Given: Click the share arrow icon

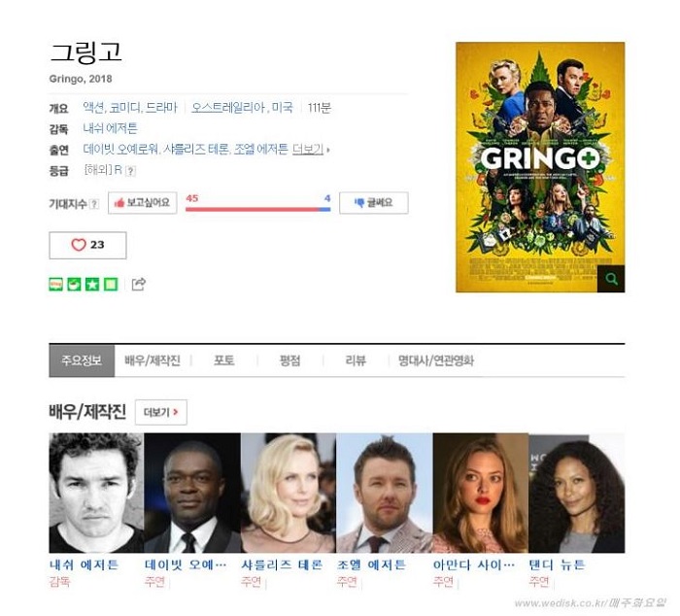Looking at the screenshot, I should [138, 284].
